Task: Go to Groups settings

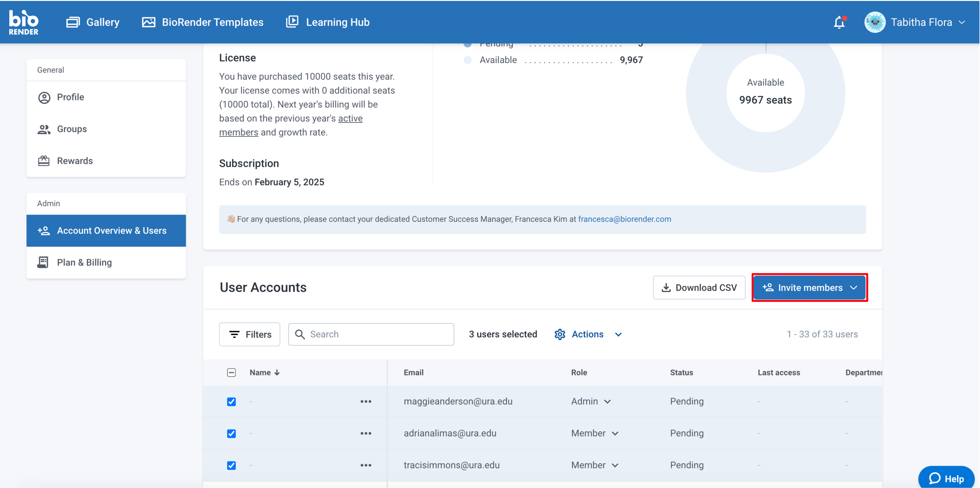Action: pos(106,129)
